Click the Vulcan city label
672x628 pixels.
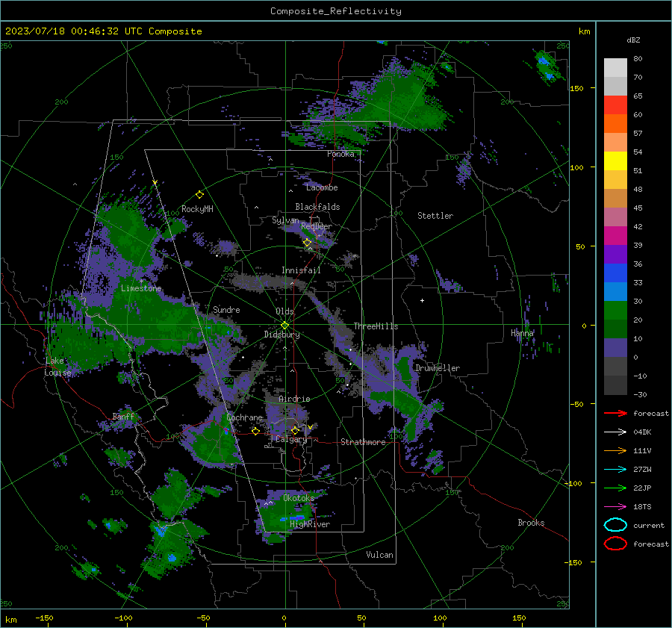click(x=379, y=555)
